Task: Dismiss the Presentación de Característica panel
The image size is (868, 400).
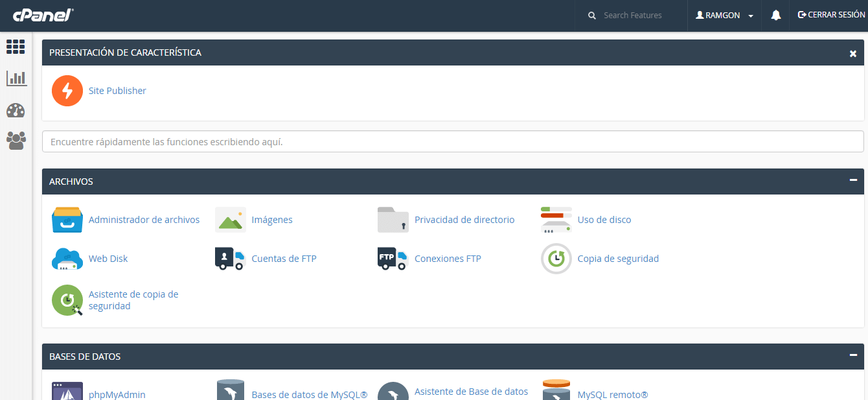Action: click(853, 54)
